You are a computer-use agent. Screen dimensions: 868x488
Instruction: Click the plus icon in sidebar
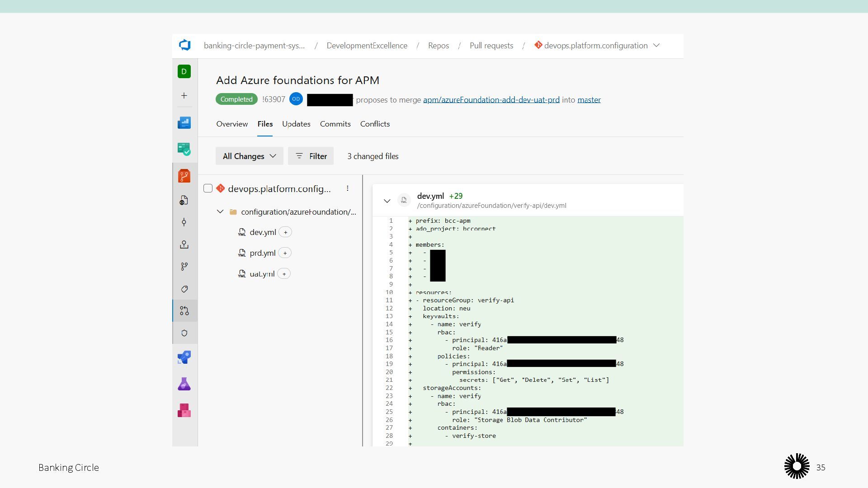tap(184, 95)
